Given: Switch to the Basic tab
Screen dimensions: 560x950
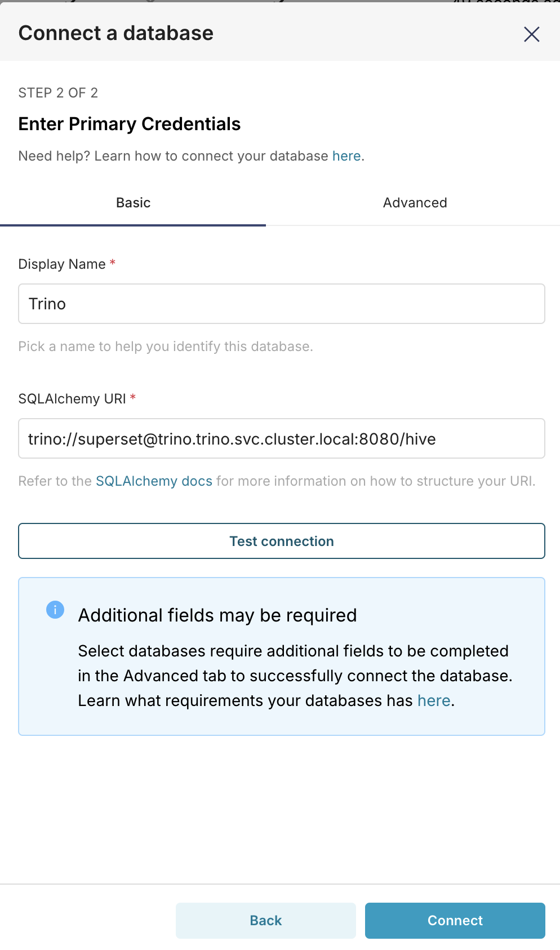Looking at the screenshot, I should pos(133,203).
